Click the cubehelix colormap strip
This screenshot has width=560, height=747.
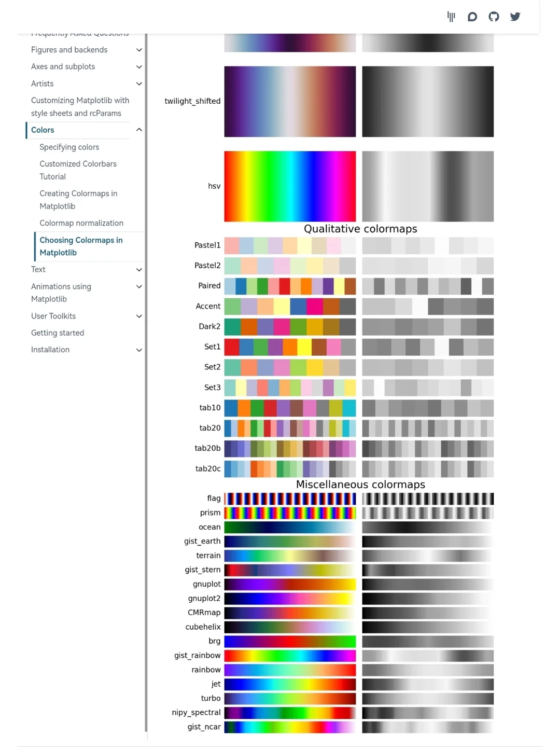(x=290, y=627)
